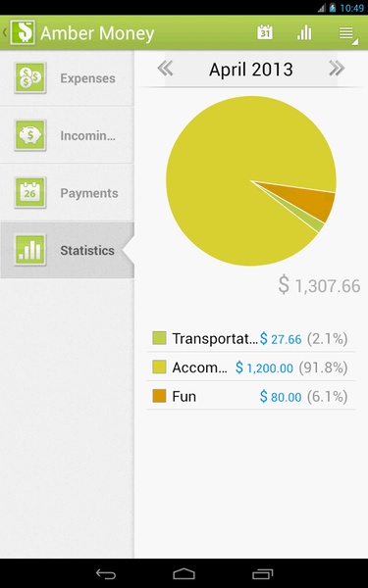
Task: Tap the battery icon in status bar
Action: (333, 8)
